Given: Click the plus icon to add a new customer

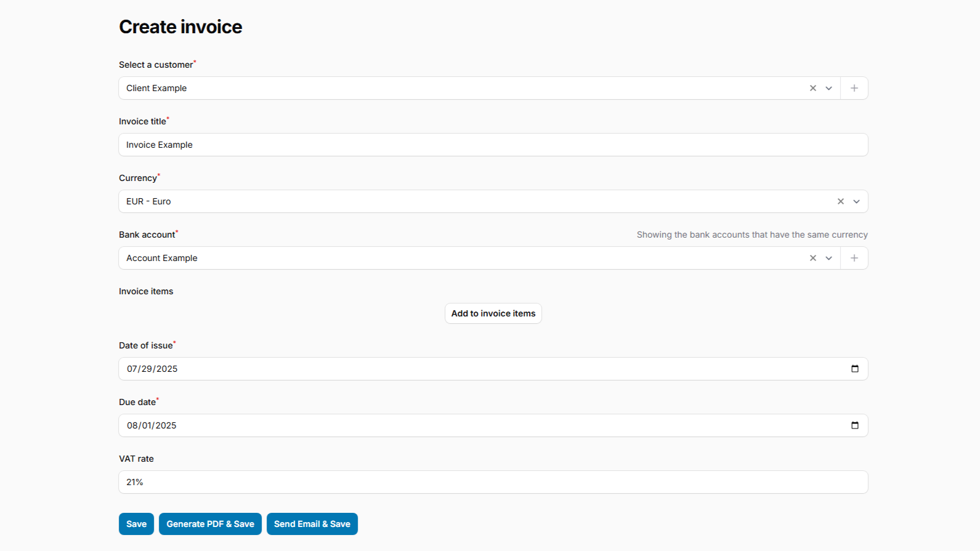Looking at the screenshot, I should tap(854, 88).
